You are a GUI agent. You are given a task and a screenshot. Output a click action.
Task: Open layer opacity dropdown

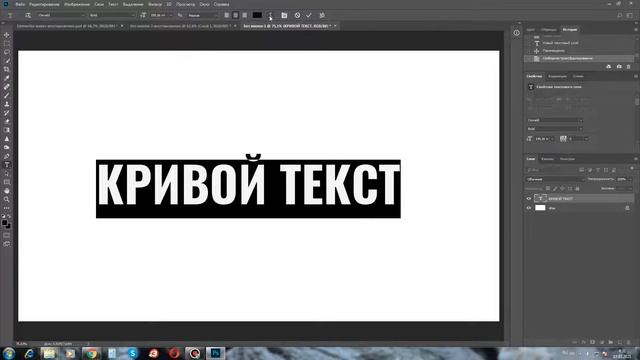(x=630, y=179)
